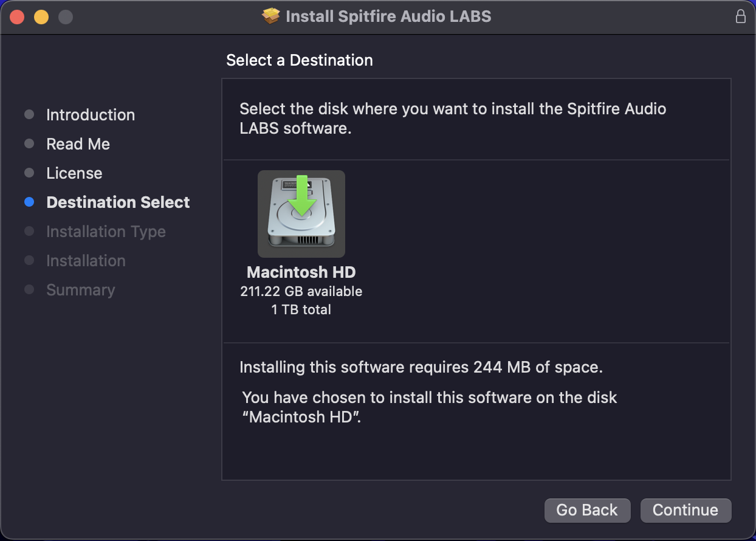
Task: Click the package icon beside the installer title
Action: click(271, 16)
